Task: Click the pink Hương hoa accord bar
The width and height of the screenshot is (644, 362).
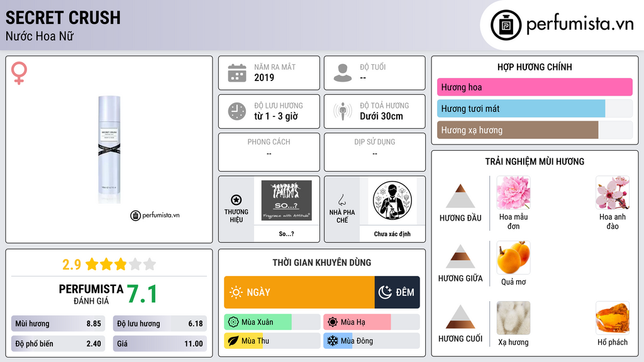Action: click(535, 87)
